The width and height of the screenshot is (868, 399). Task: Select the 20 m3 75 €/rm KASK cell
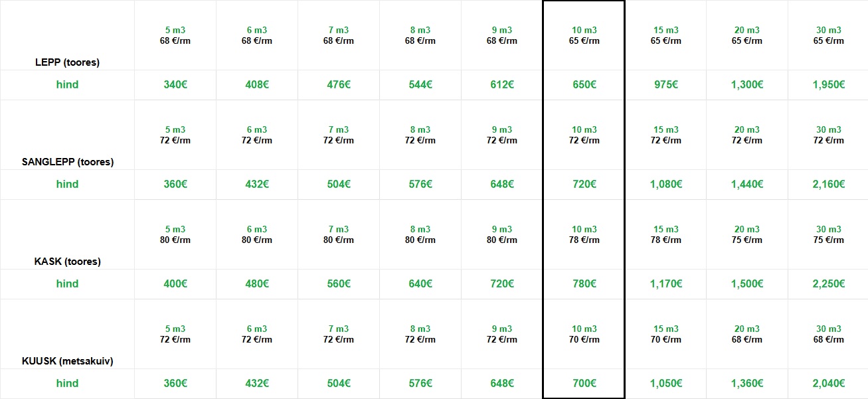tap(746, 235)
